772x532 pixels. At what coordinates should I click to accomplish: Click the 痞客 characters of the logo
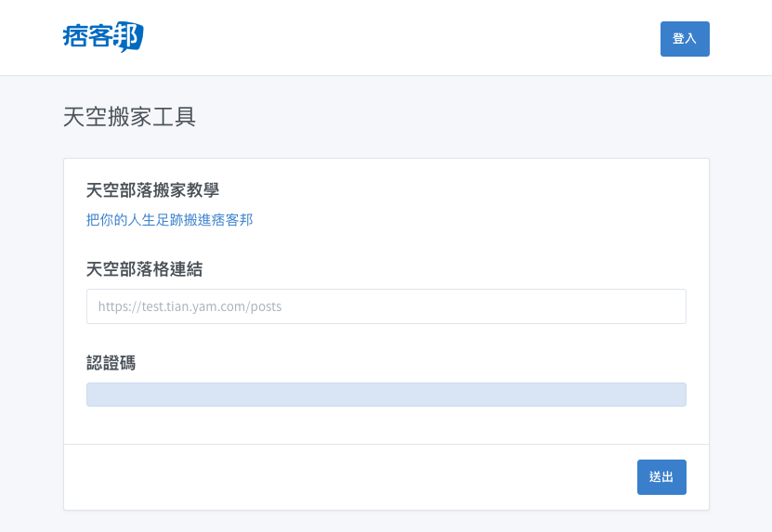point(89,37)
